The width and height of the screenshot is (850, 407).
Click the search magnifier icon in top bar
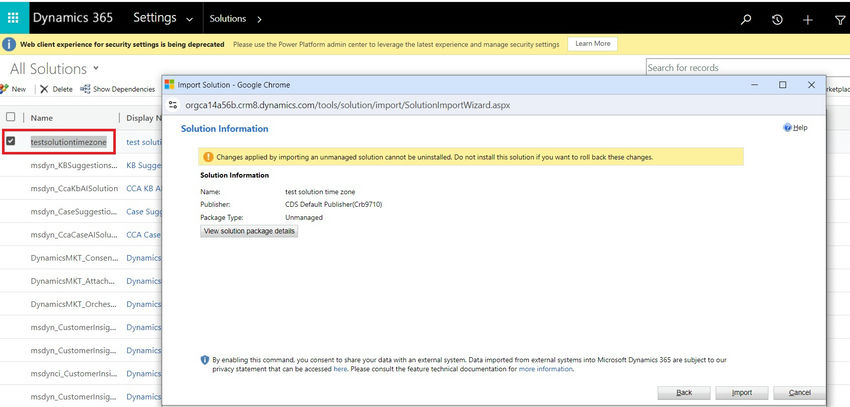[x=746, y=20]
